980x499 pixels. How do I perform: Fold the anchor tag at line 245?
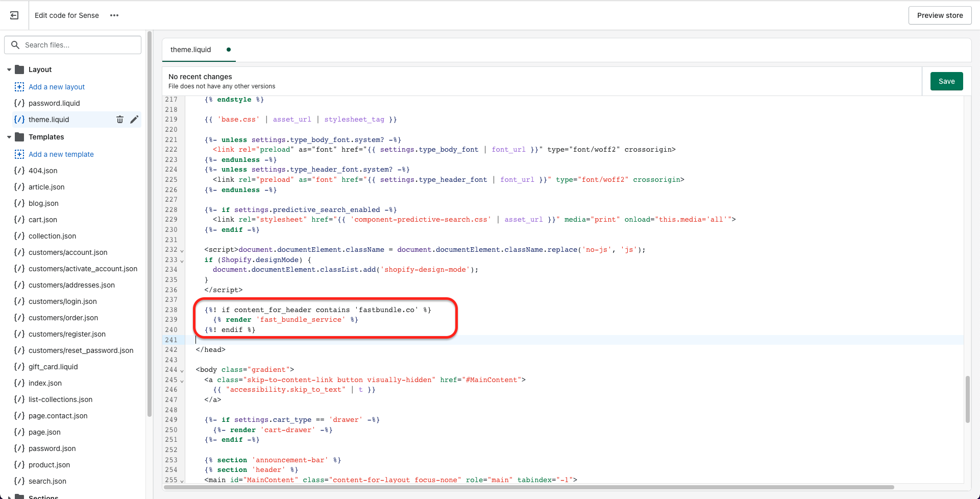coord(182,381)
